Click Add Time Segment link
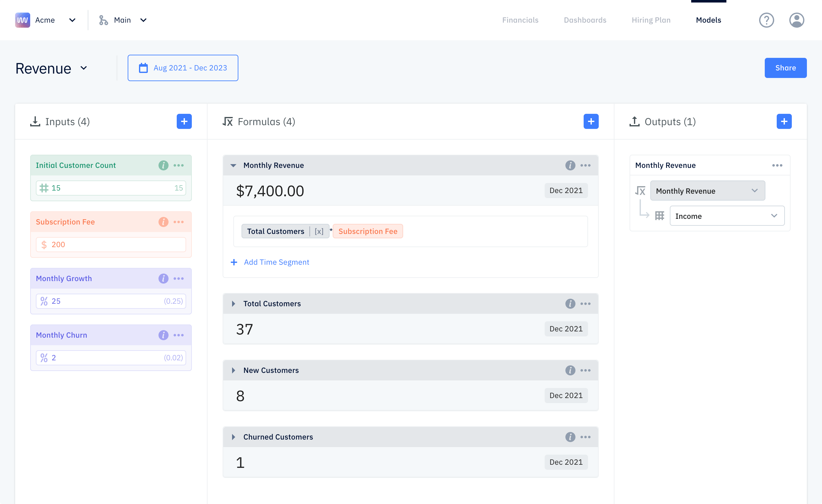 point(276,263)
